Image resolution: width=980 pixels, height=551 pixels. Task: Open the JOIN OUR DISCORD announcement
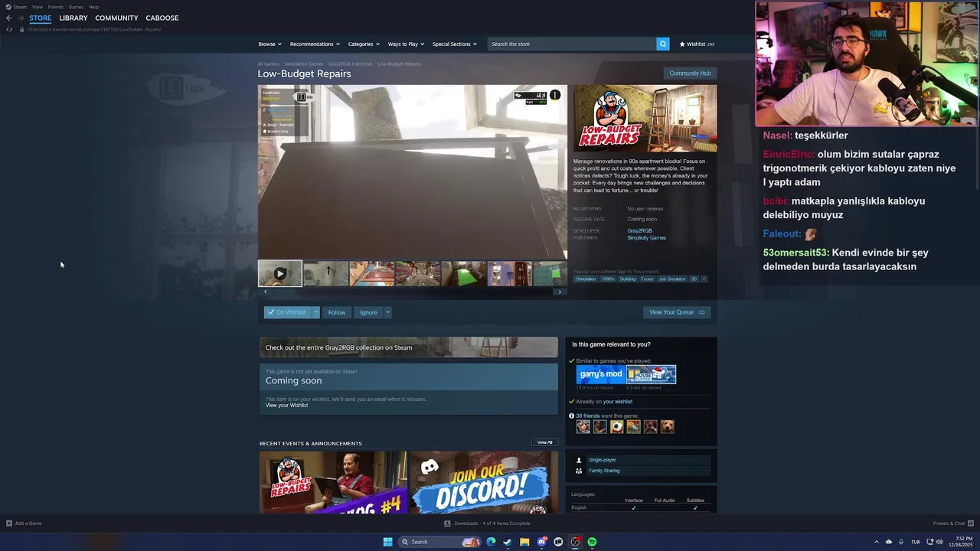pos(484,482)
